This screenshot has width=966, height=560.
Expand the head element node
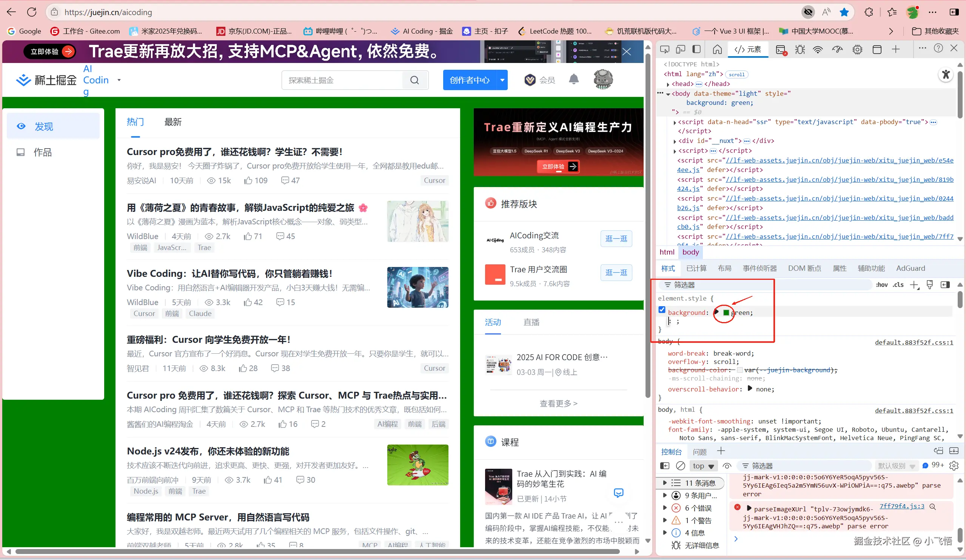(x=668, y=84)
